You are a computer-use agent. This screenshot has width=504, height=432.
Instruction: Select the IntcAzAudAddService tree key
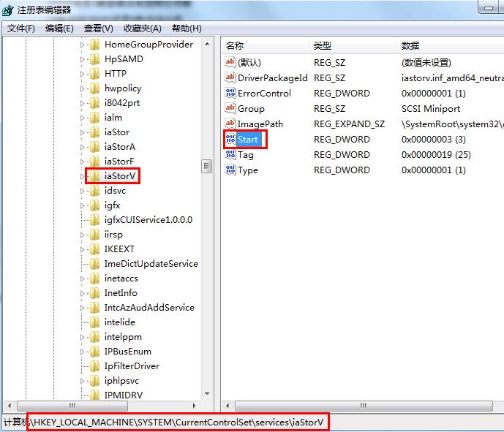[x=149, y=308]
